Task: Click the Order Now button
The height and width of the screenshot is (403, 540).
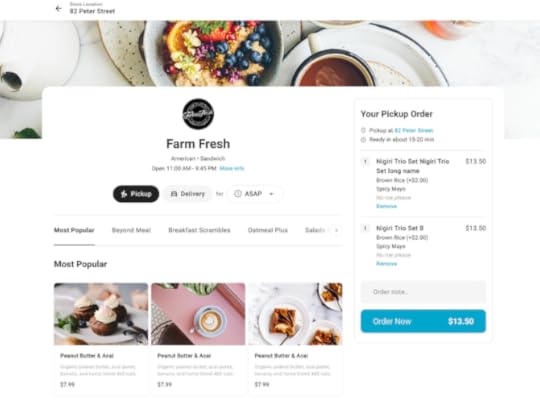Action: (423, 321)
